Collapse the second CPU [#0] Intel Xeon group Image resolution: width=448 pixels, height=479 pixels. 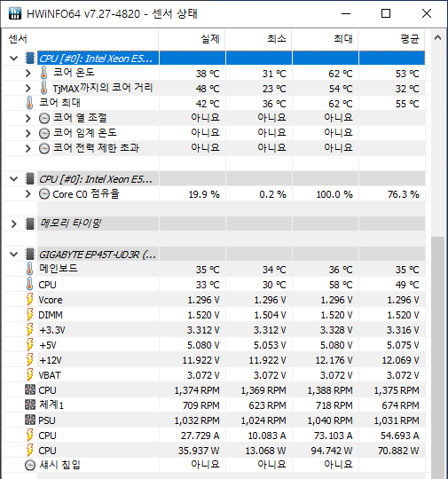point(14,178)
